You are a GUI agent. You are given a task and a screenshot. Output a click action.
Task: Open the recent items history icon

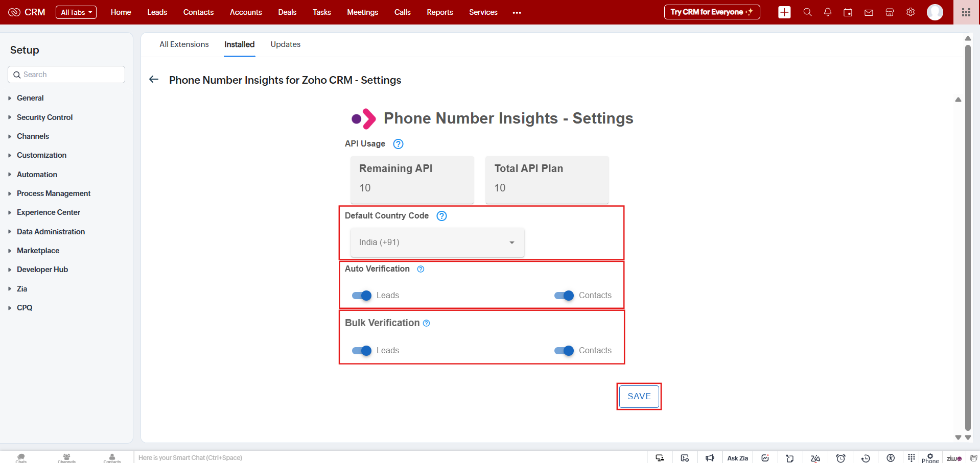866,457
